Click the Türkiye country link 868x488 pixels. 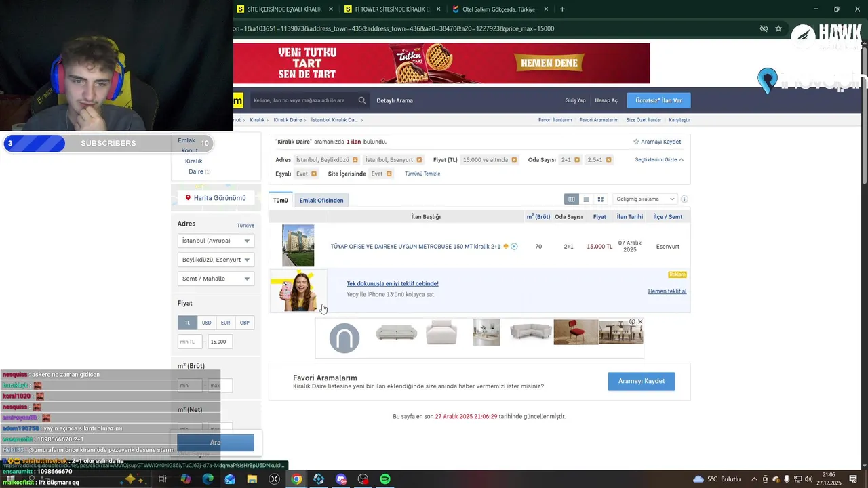[245, 226]
